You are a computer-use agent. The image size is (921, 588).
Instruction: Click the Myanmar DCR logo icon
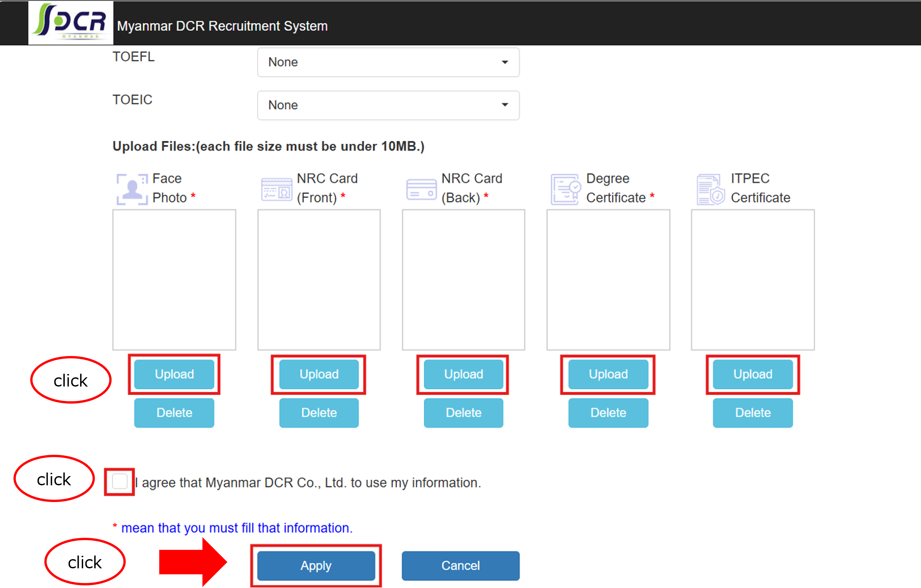click(x=71, y=22)
